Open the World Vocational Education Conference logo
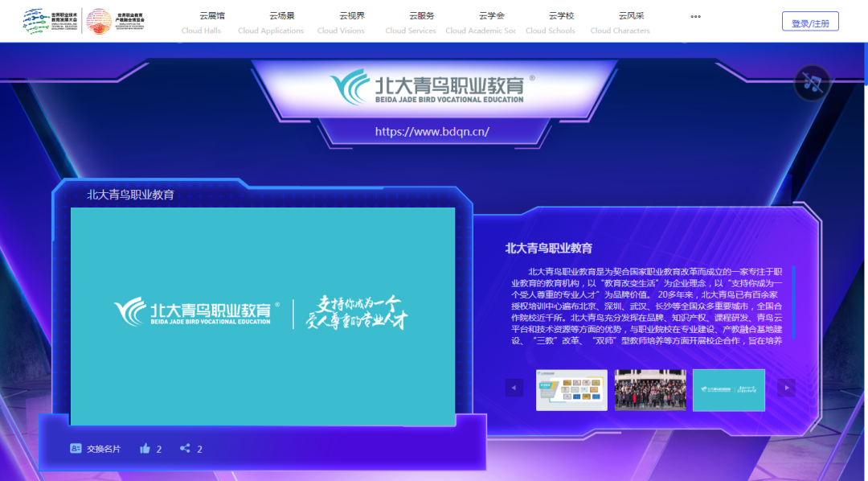 click(x=50, y=21)
